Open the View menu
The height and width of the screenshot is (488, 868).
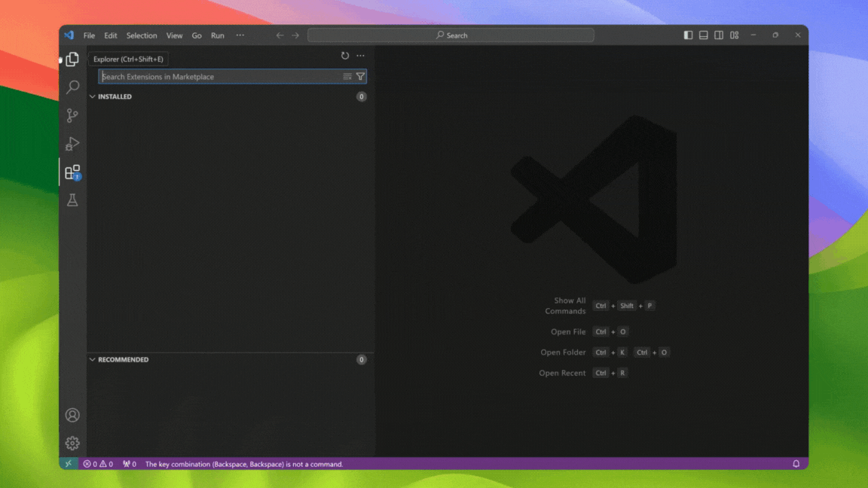[x=174, y=35]
